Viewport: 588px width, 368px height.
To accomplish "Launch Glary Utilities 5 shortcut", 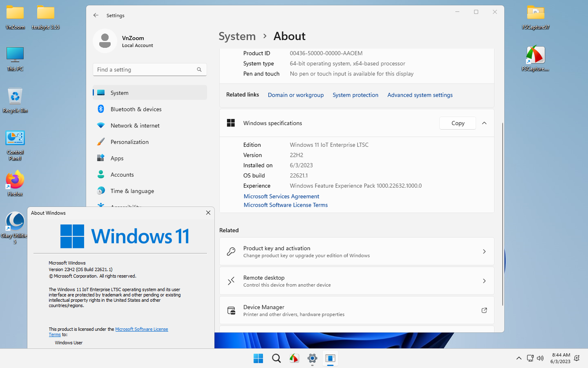I will click(15, 227).
